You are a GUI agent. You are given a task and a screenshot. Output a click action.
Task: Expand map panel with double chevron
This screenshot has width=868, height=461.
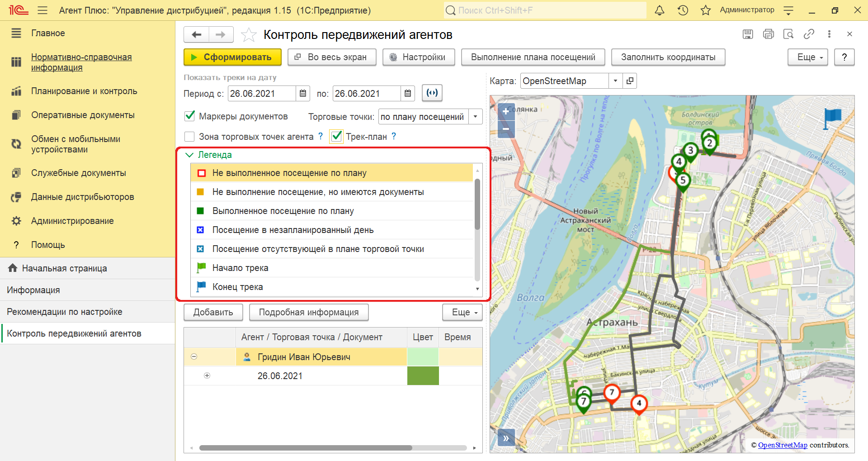[x=506, y=438]
